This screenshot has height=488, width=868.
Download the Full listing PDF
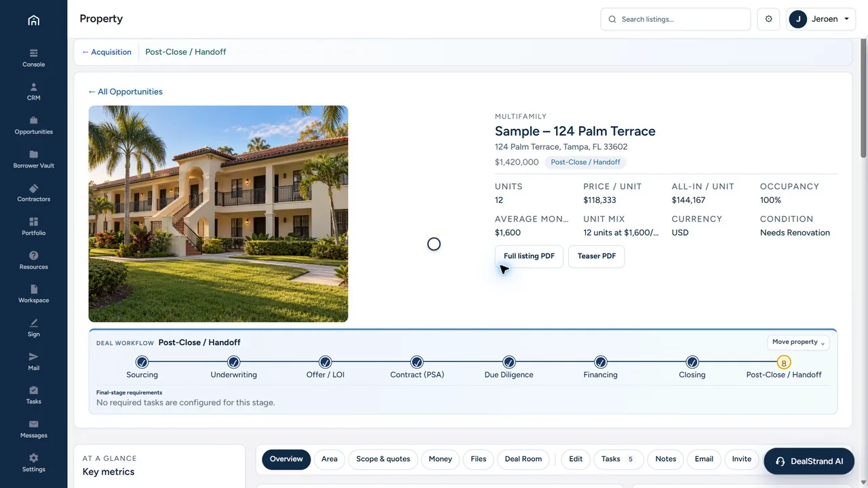[529, 256]
